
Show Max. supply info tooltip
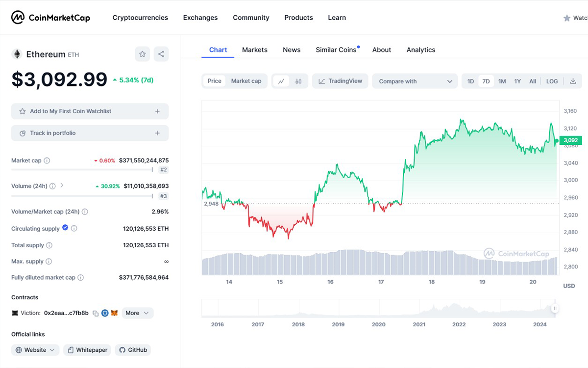[x=49, y=262]
